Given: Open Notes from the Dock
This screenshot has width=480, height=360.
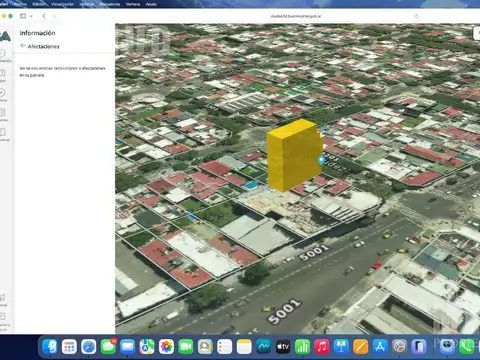Looking at the screenshot, I should tap(244, 347).
